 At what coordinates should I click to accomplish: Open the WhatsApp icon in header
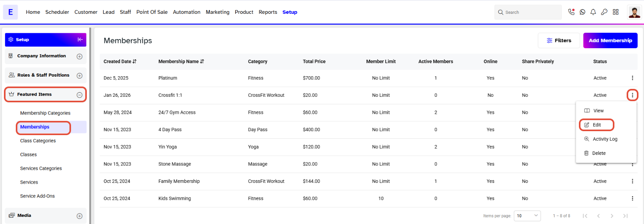click(x=582, y=12)
